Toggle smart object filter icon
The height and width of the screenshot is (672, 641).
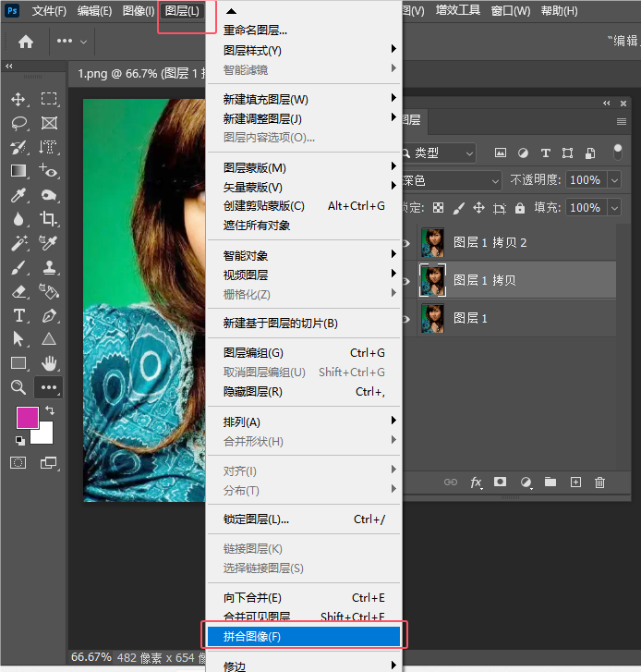tap(590, 153)
